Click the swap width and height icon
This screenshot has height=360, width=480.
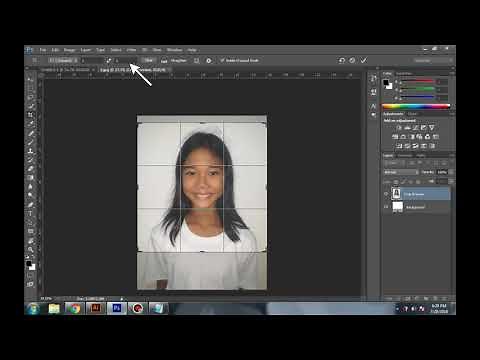[x=109, y=60]
